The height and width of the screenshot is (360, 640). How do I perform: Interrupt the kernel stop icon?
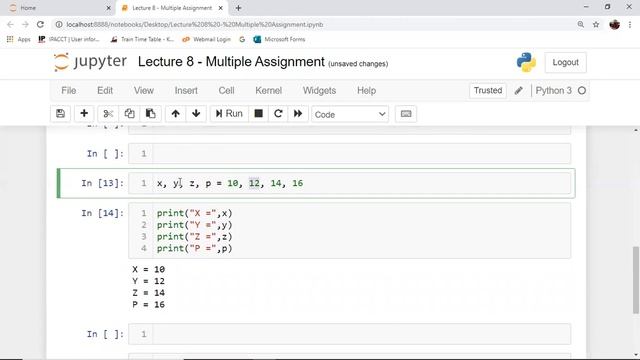click(258, 114)
